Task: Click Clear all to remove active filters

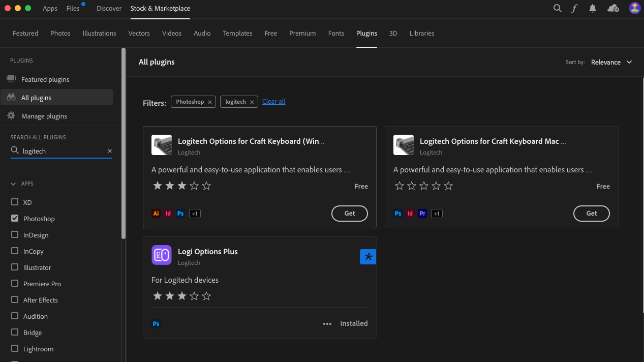Action: point(273,101)
